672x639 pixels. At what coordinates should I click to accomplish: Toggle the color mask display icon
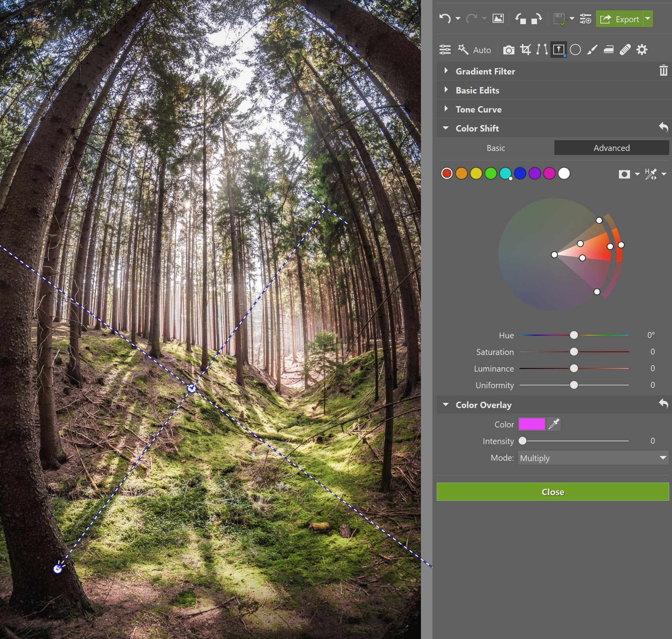[x=624, y=174]
